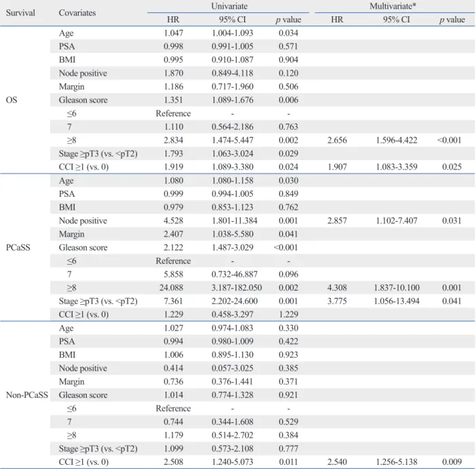Click the HR value "2.834"
The image size is (476, 469).
point(174,140)
